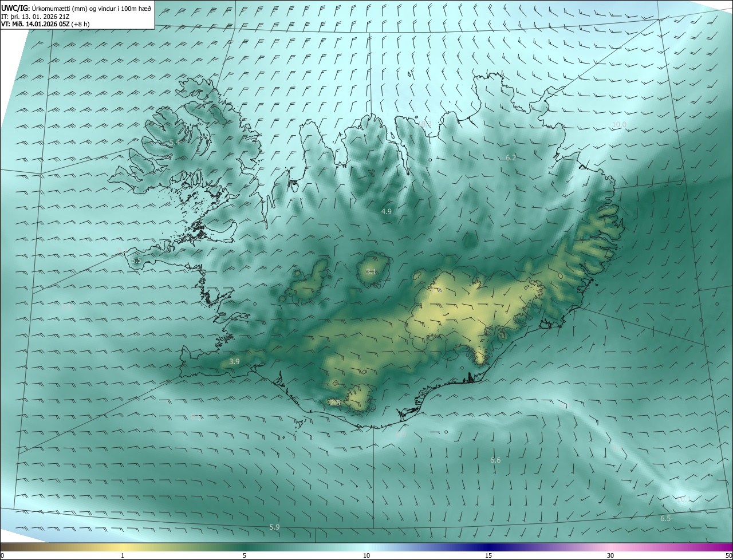Click the '10' tick on the colour scale
This screenshot has width=733, height=560.
(366, 555)
